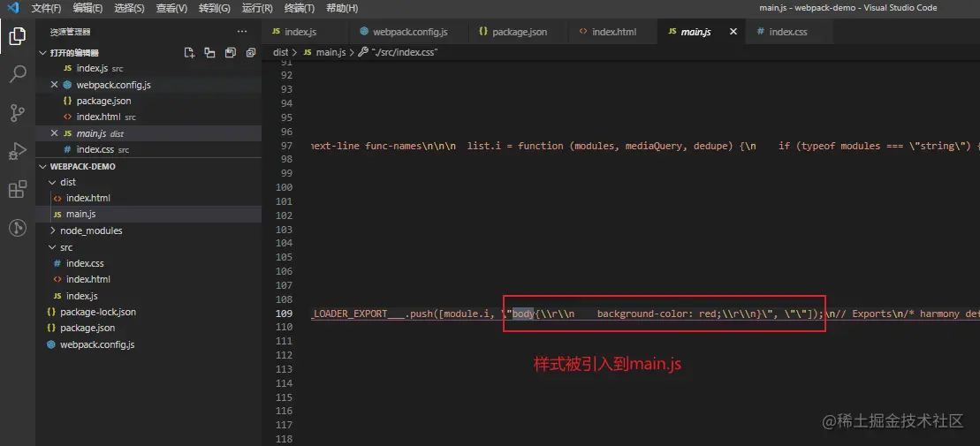Open main.js inside dist folder
Image resolution: width=980 pixels, height=446 pixels.
[148, 215]
